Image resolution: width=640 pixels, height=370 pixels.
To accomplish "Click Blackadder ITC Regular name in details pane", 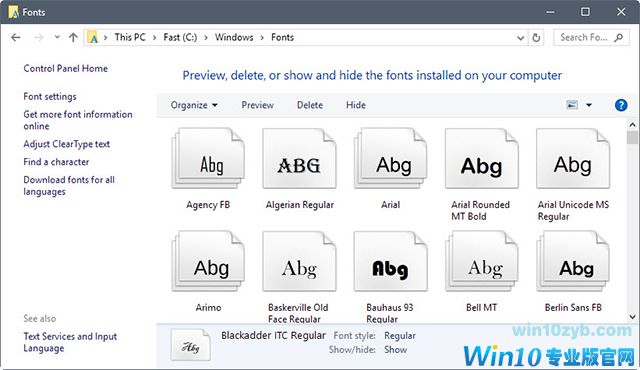I will point(273,335).
